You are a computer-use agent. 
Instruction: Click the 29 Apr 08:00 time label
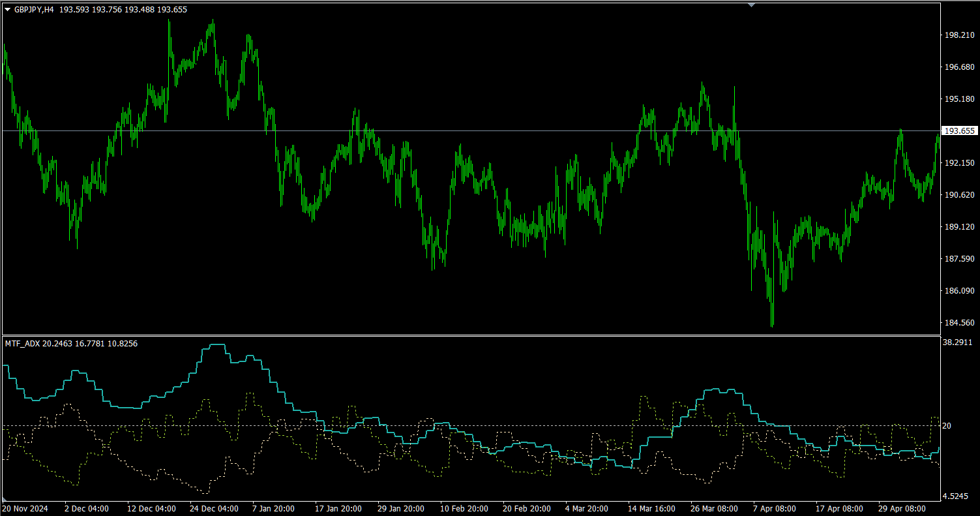(x=902, y=508)
